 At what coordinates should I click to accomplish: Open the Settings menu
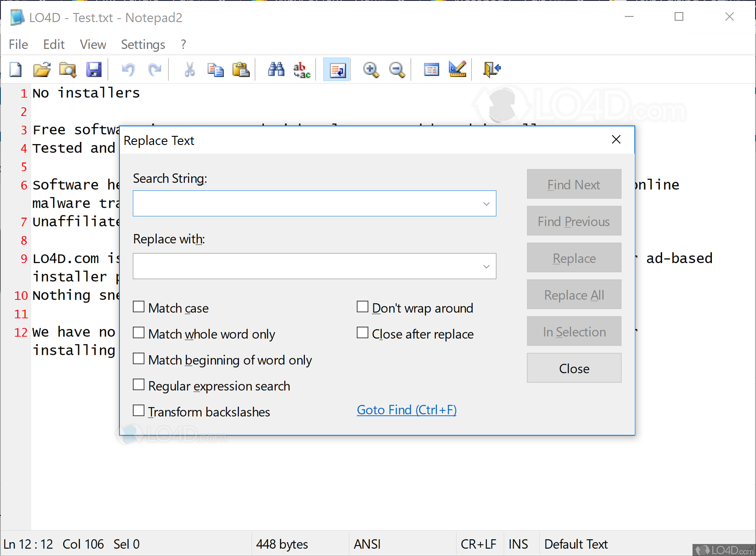(143, 45)
